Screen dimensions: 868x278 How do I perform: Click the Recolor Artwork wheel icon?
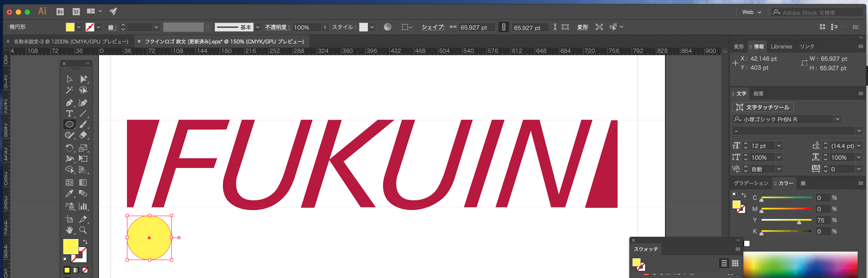click(388, 27)
